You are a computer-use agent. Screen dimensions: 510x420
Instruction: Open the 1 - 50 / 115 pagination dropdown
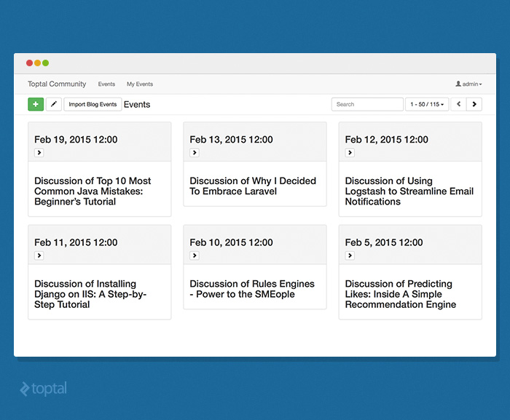427,104
